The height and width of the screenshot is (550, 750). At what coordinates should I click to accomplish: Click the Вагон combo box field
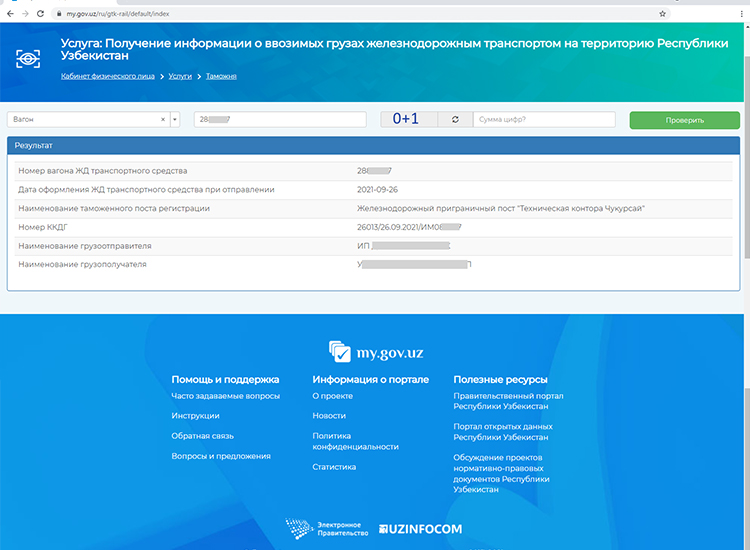85,120
